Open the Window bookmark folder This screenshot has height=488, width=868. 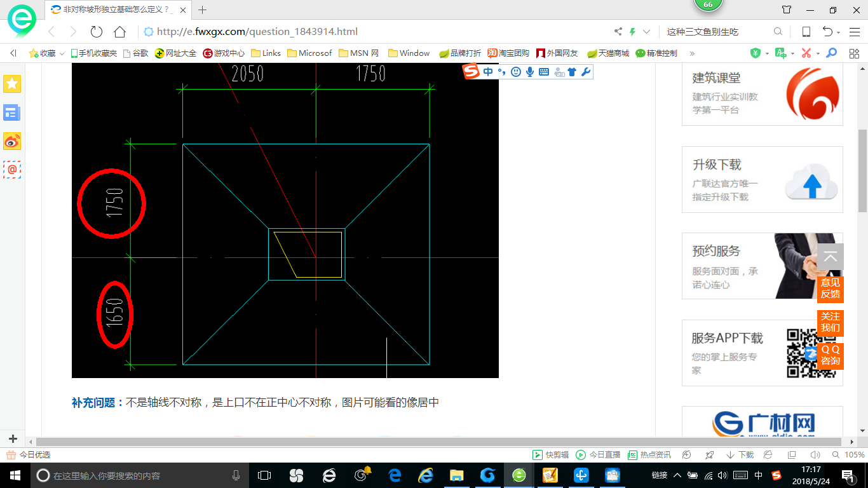pyautogui.click(x=409, y=53)
